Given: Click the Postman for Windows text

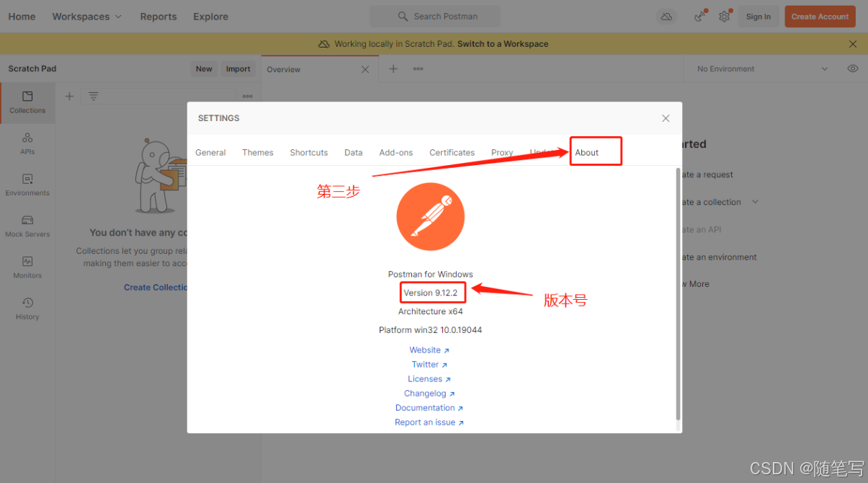Looking at the screenshot, I should coord(431,274).
